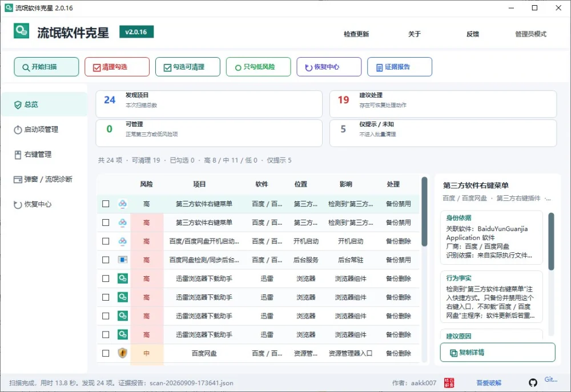Click the 行为事实 detail card

click(491, 297)
